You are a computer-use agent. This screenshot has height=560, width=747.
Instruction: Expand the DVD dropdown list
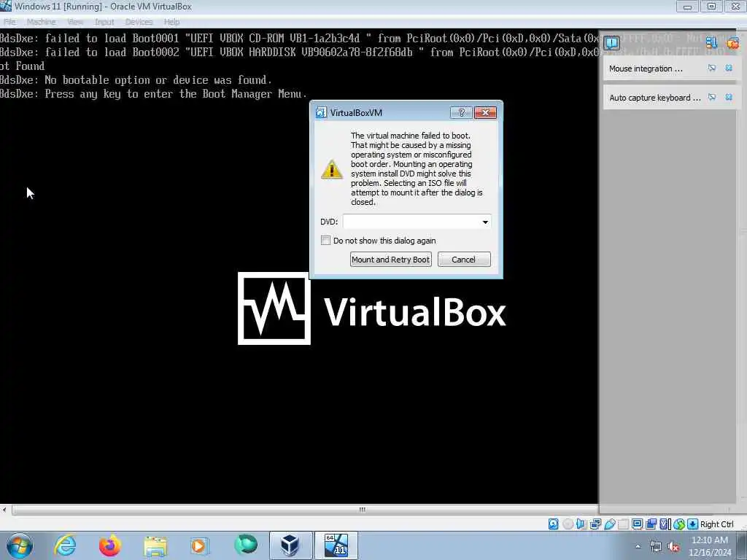[x=485, y=222]
